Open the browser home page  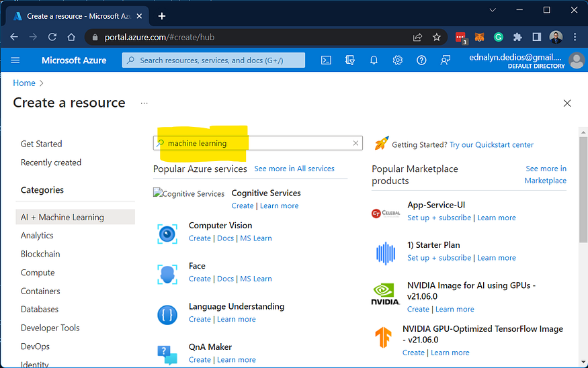point(71,37)
